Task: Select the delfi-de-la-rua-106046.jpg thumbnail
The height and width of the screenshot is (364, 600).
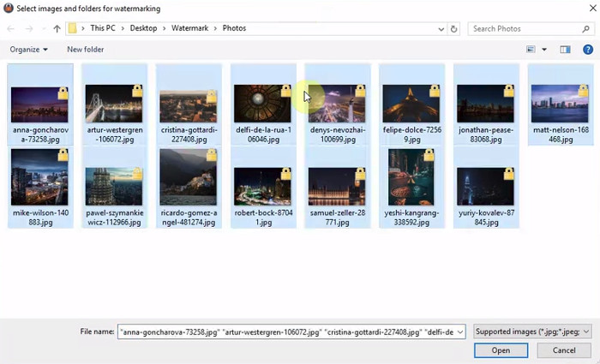Action: pyautogui.click(x=264, y=105)
